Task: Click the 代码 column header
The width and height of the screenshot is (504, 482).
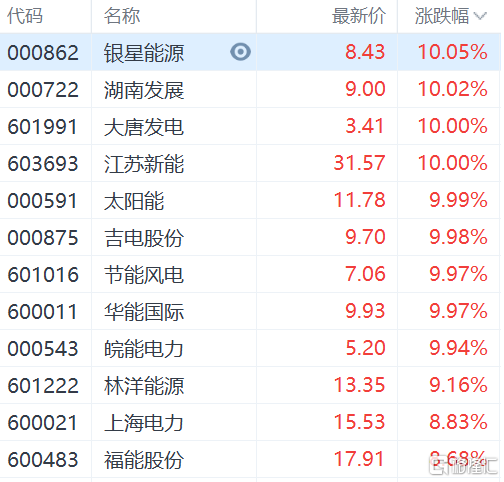Action: tap(25, 16)
